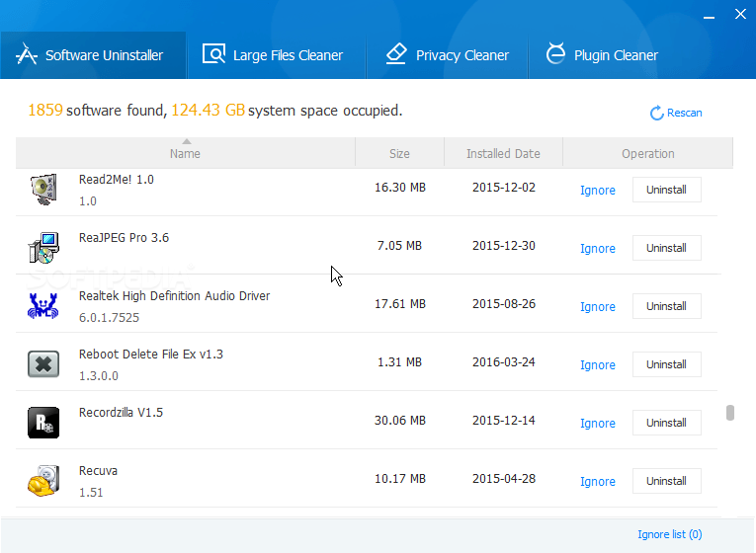
Task: Click the 2016-03-24 installed date
Action: pyautogui.click(x=504, y=361)
